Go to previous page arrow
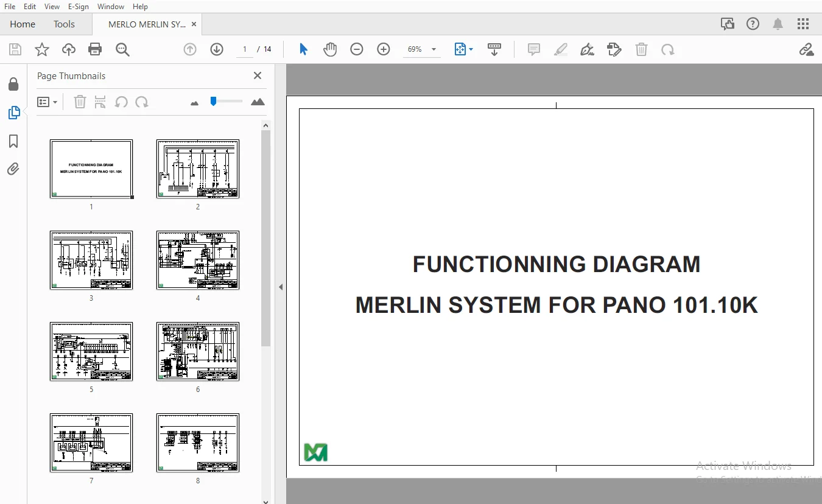This screenshot has width=822, height=504. pyautogui.click(x=190, y=49)
